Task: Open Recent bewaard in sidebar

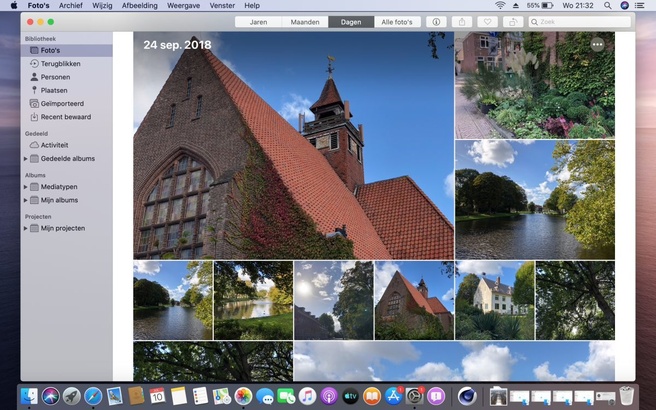Action: coord(67,117)
